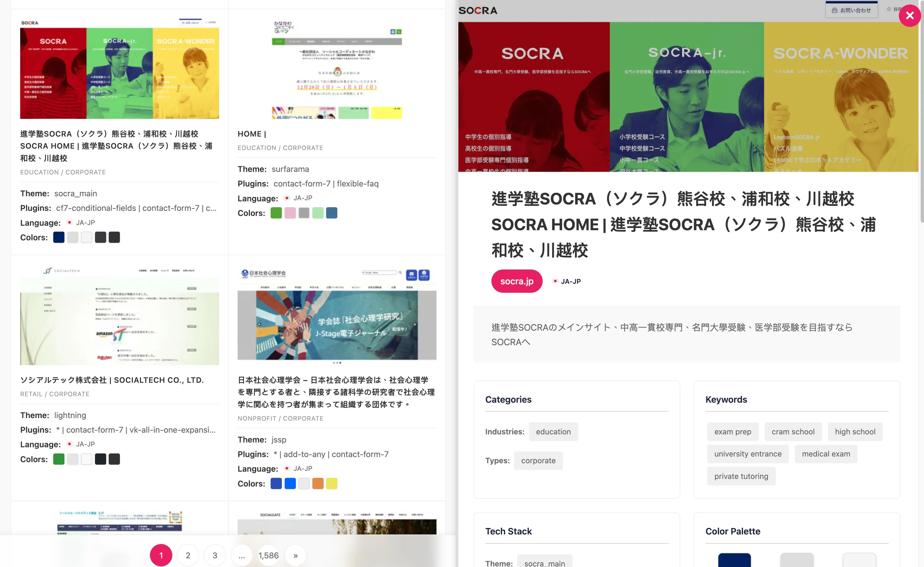Open the socra.jp domain badge
Screen dimensions: 924x567
click(516, 281)
